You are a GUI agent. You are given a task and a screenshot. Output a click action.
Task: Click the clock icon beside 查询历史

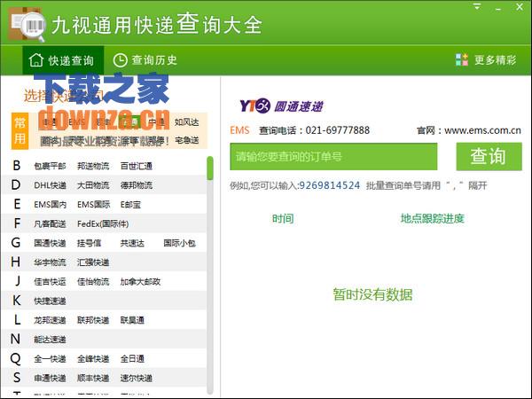(120, 60)
